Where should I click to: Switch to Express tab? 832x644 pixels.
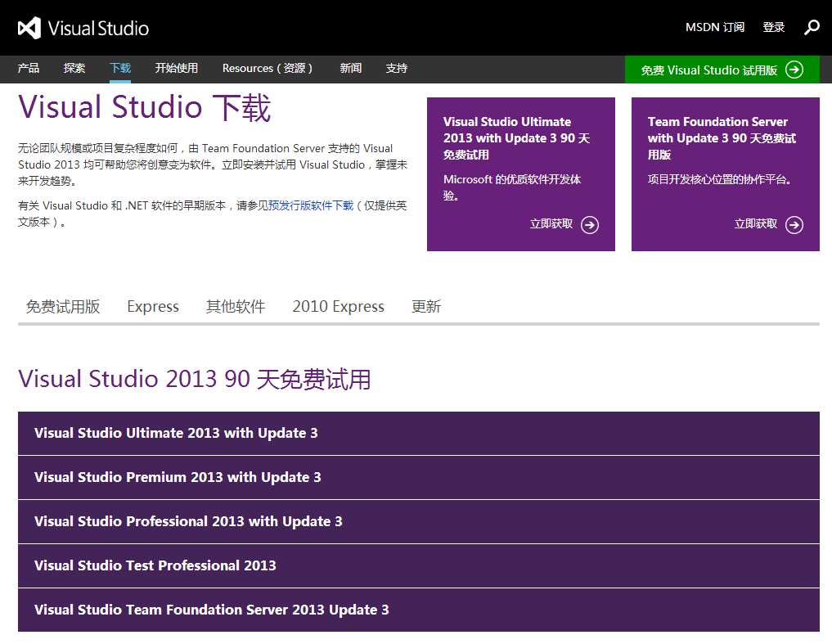tap(153, 306)
